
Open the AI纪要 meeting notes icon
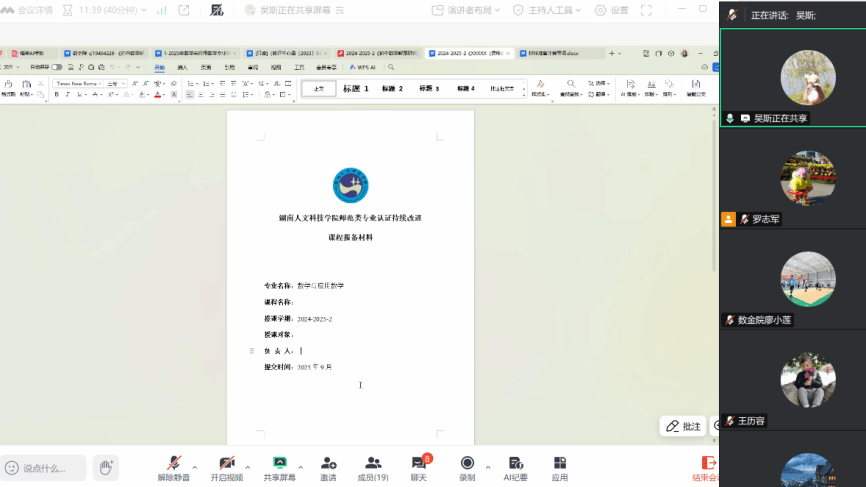(x=515, y=466)
